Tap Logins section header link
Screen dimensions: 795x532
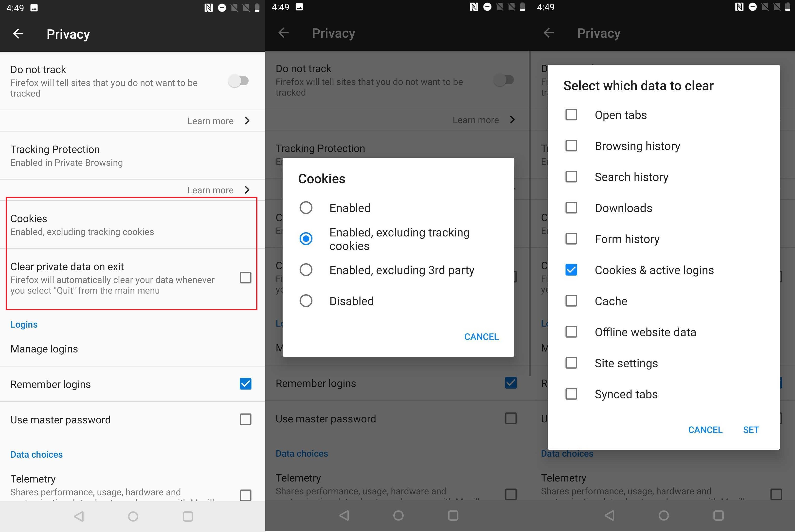click(24, 324)
